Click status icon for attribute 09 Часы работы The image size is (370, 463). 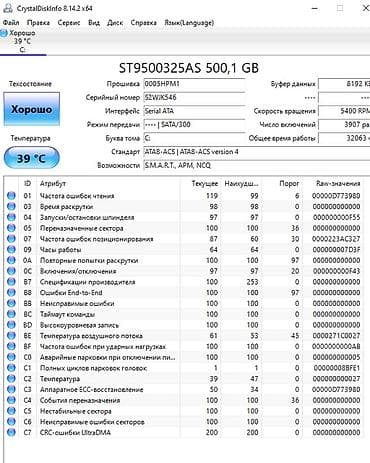tap(11, 249)
